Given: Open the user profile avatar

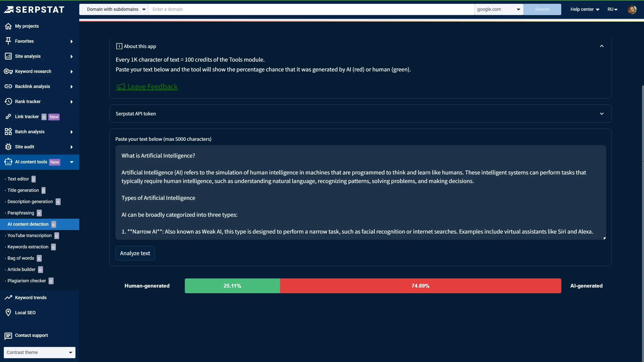Looking at the screenshot, I should coord(632,10).
